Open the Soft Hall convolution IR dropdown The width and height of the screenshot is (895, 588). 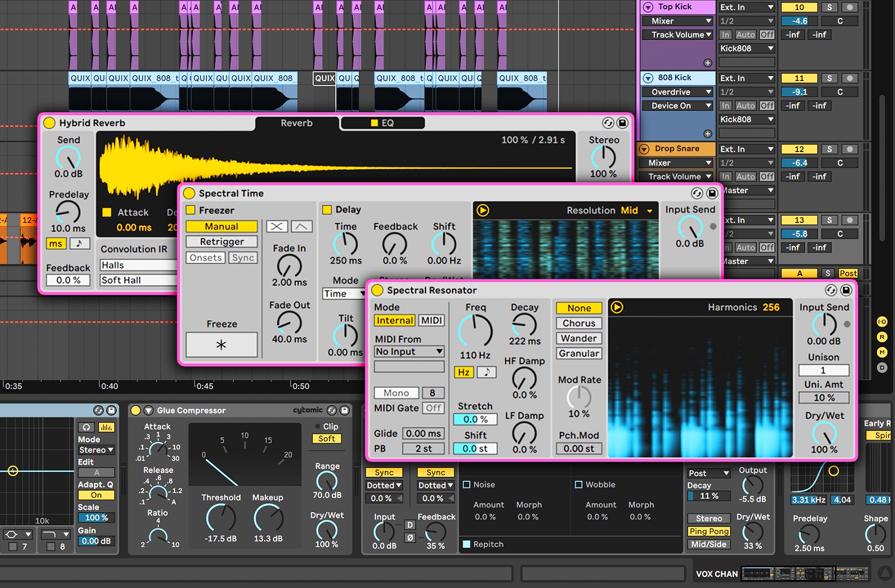pos(138,280)
